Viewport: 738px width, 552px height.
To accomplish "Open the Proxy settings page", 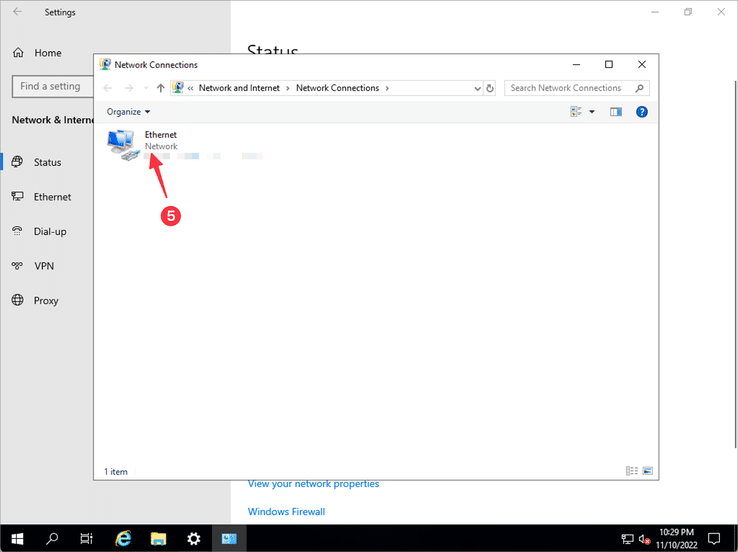I will [46, 300].
